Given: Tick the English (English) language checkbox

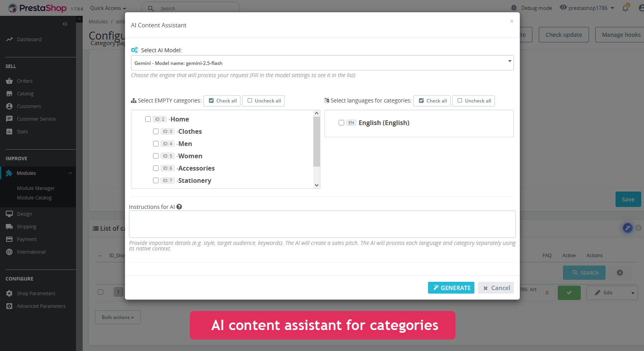Looking at the screenshot, I should click(x=341, y=123).
